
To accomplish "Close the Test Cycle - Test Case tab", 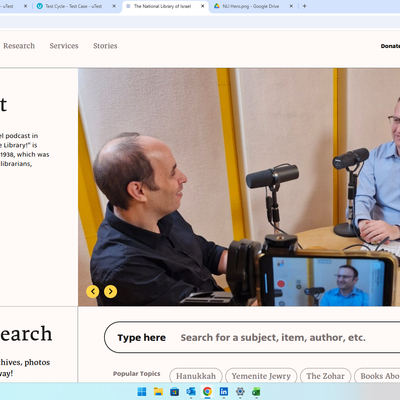I will [x=114, y=6].
